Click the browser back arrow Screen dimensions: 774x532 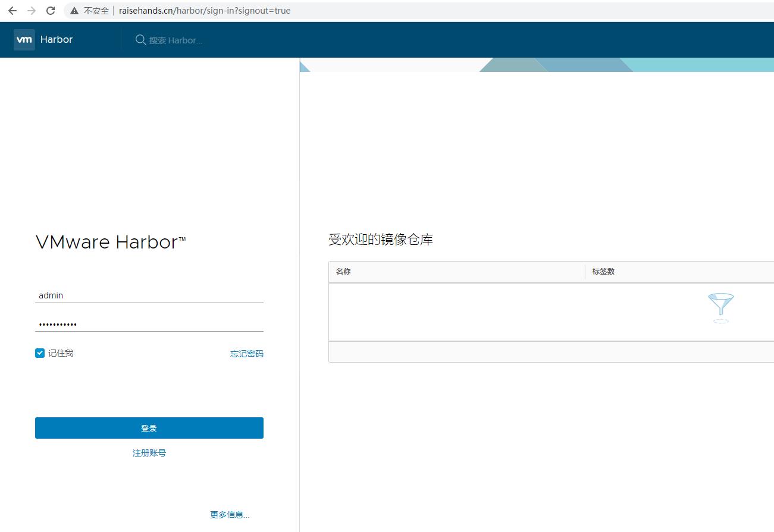(x=12, y=11)
